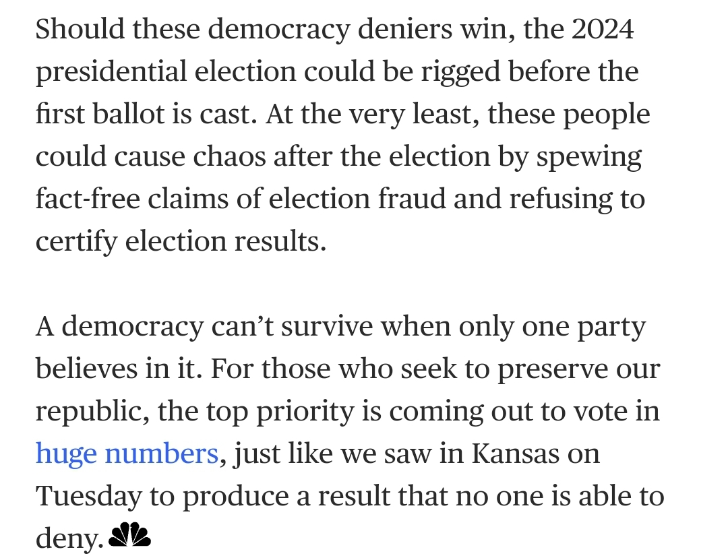Click the word "republic," in the second paragraph
728x560 pixels.
point(92,412)
